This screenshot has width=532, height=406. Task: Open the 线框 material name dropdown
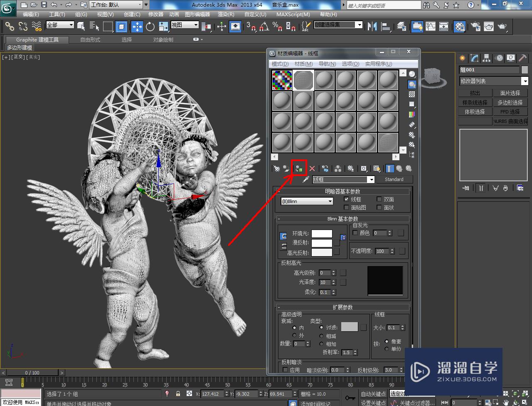[x=344, y=179]
